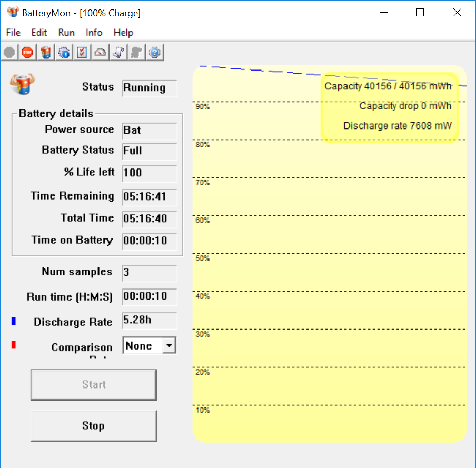This screenshot has height=468, width=476.
Task: Click the grey octagon start toolbar icon
Action: (9, 53)
